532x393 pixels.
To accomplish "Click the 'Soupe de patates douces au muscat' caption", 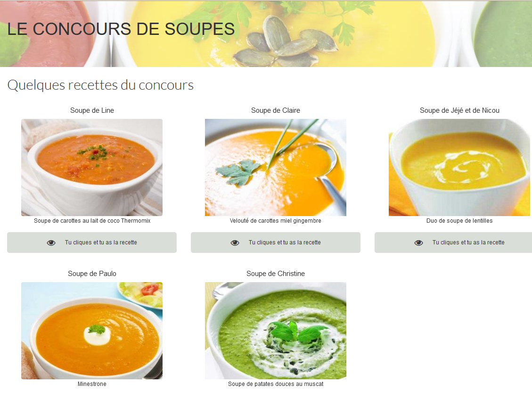I will pos(276,384).
